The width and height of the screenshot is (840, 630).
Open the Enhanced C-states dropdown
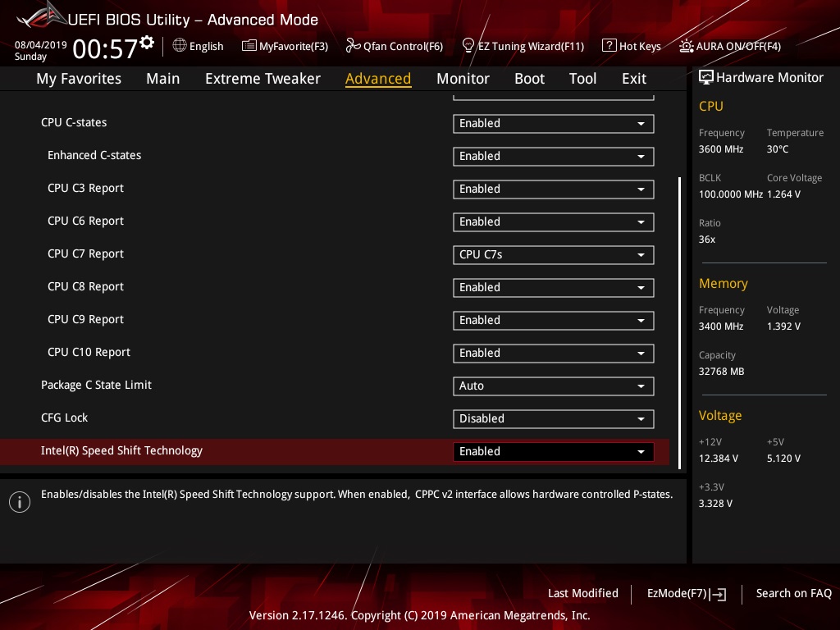pyautogui.click(x=554, y=157)
